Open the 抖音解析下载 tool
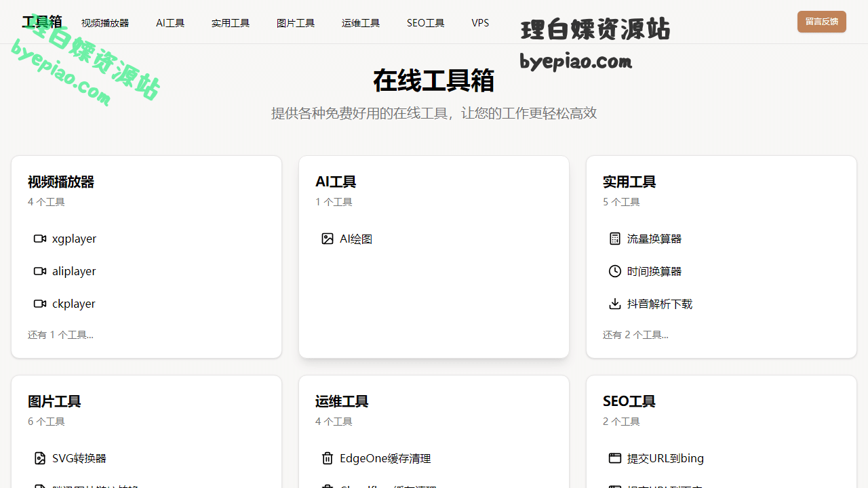 point(660,304)
